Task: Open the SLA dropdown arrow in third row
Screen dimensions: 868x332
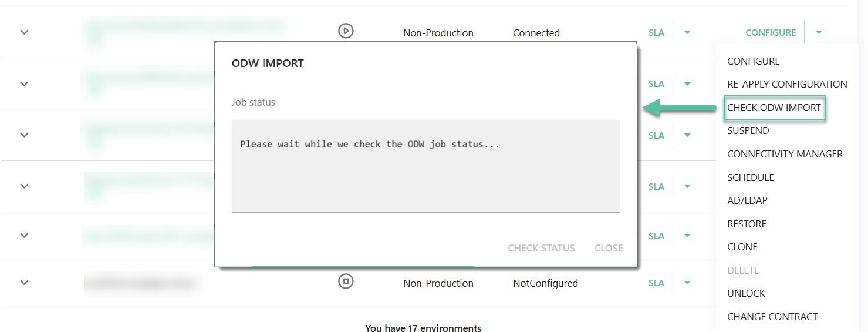Action: pyautogui.click(x=687, y=135)
